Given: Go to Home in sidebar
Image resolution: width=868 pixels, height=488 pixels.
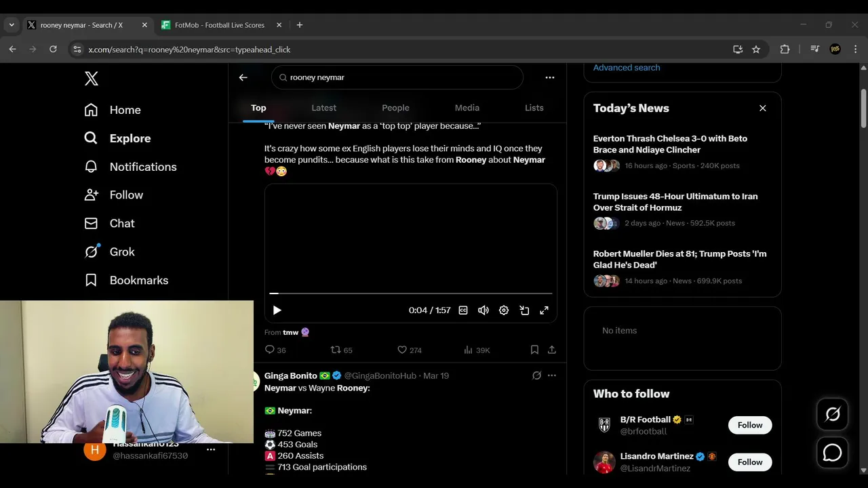Looking at the screenshot, I should [x=113, y=110].
